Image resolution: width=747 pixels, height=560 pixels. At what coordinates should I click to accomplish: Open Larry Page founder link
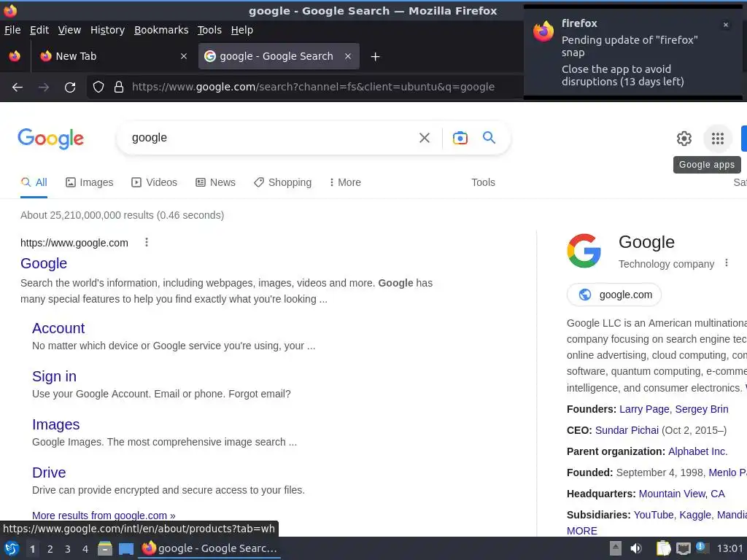644,409
